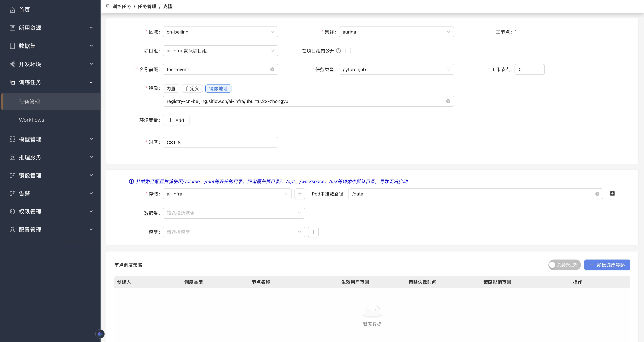Click the floating round assistant icon at sidebar bottom
Screen dimensions: 644x342
coord(100,334)
